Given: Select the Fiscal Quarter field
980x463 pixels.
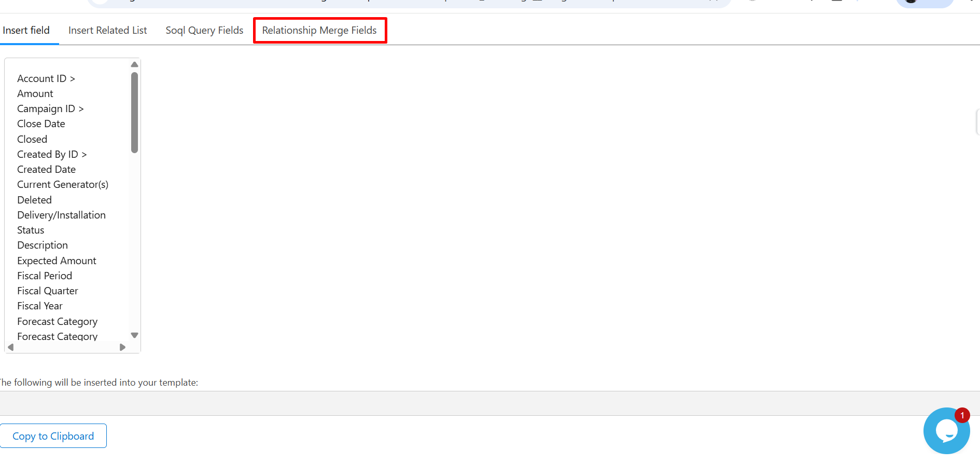Looking at the screenshot, I should click(48, 291).
